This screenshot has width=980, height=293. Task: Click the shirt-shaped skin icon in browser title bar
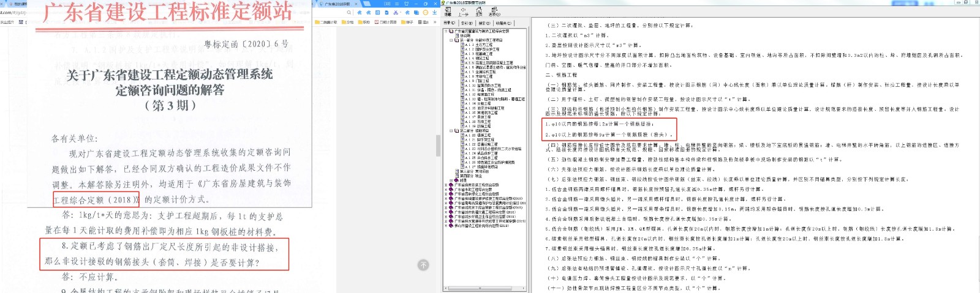point(406,4)
